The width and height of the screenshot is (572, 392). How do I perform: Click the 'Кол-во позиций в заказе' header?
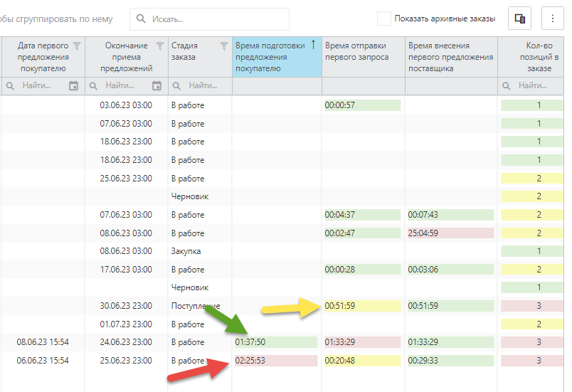click(x=538, y=57)
